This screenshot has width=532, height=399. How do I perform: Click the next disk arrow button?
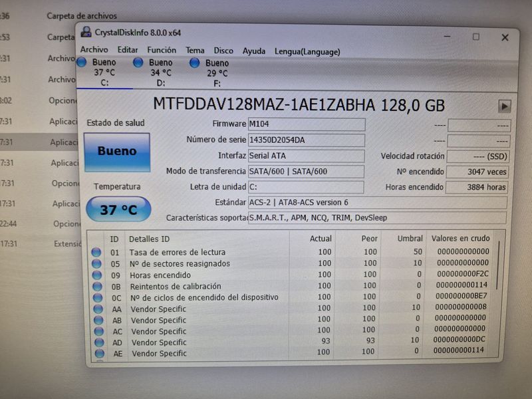click(505, 106)
